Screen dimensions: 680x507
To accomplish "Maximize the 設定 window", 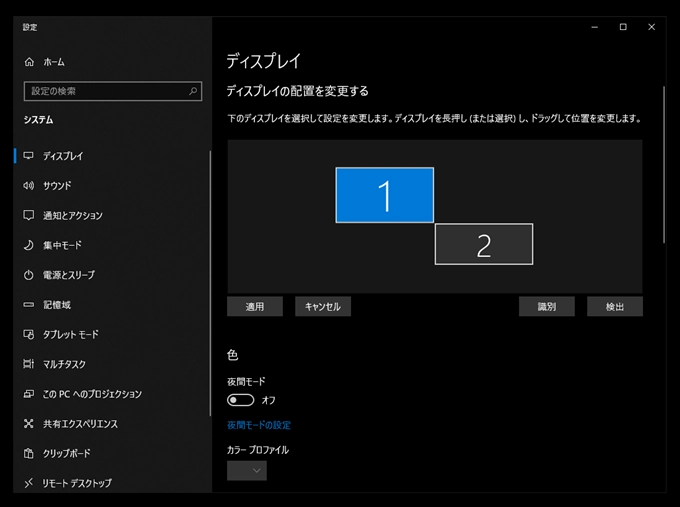I will [623, 27].
